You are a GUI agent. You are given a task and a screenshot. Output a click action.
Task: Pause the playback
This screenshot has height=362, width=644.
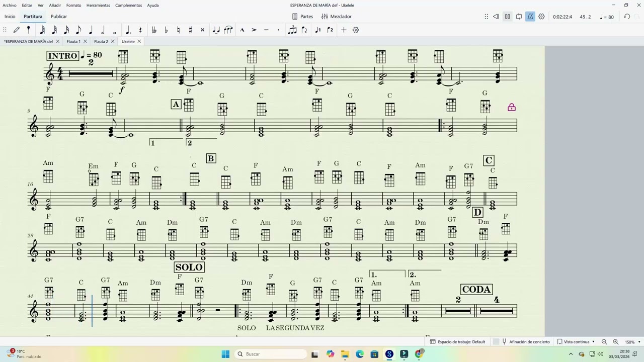tap(508, 17)
